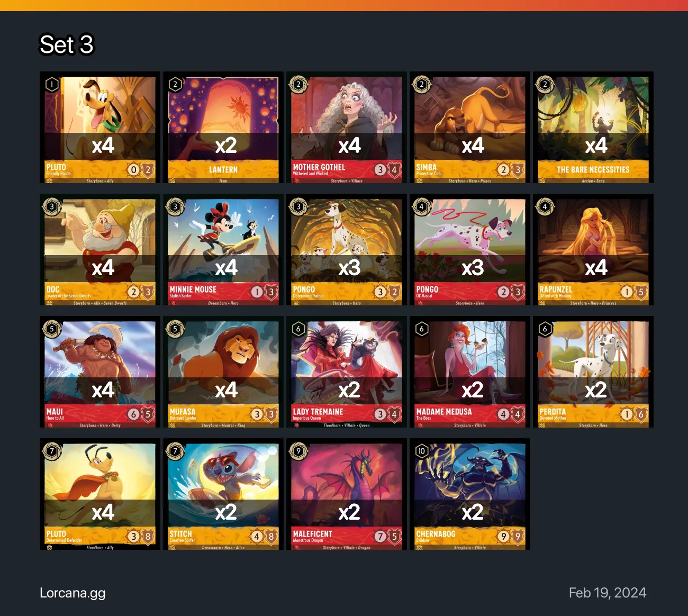Viewport: 688px width, 616px height.
Task: Select Pluto Determined Defender card
Action: click(100, 494)
